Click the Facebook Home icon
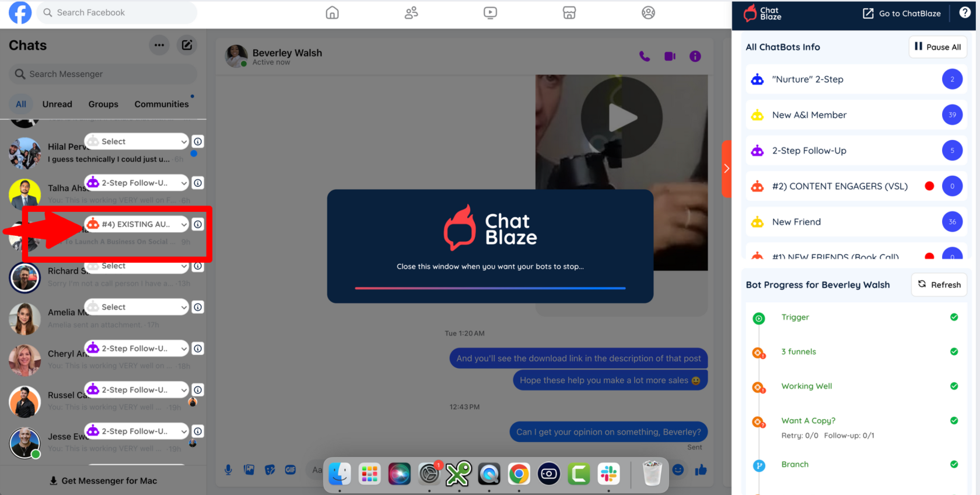The width and height of the screenshot is (980, 495). tap(332, 13)
